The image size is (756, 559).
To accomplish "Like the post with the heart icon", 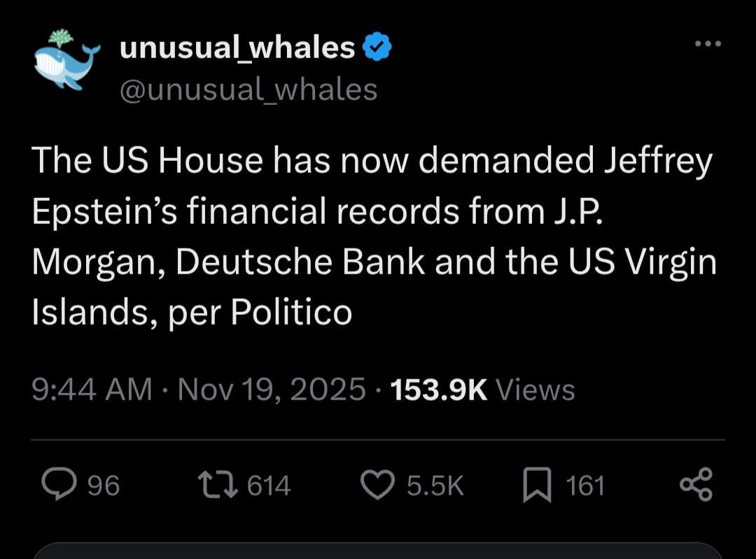I will (378, 485).
